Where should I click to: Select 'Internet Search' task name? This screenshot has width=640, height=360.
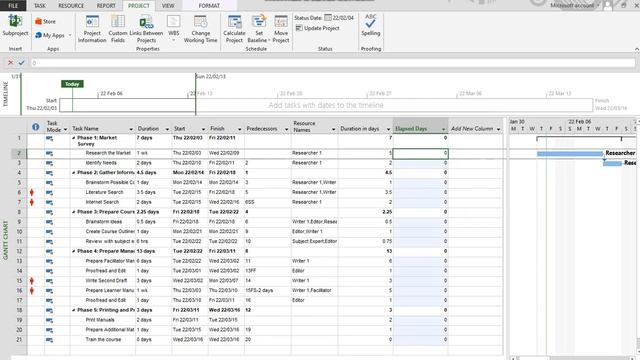pyautogui.click(x=102, y=202)
